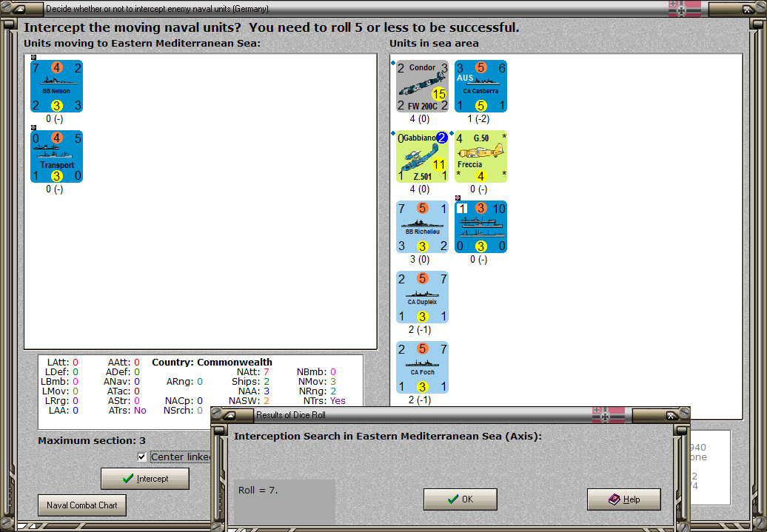
Task: Click the flag icon in main title bar
Action: point(685,8)
